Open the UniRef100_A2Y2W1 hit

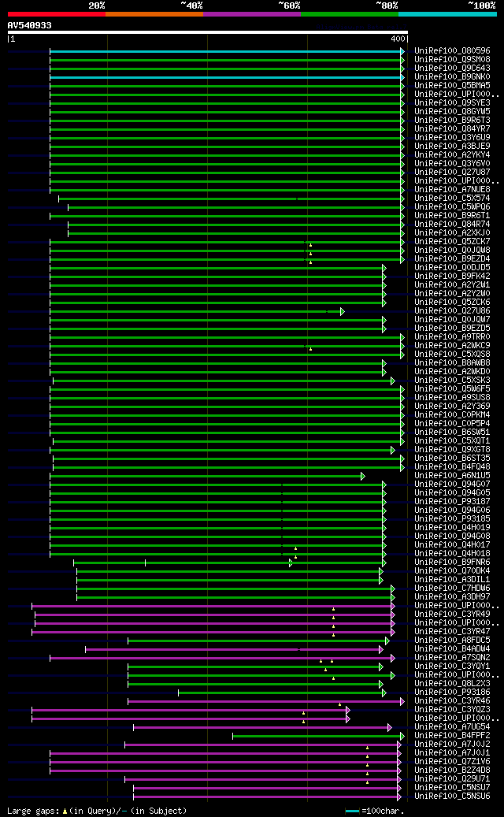(x=452, y=285)
